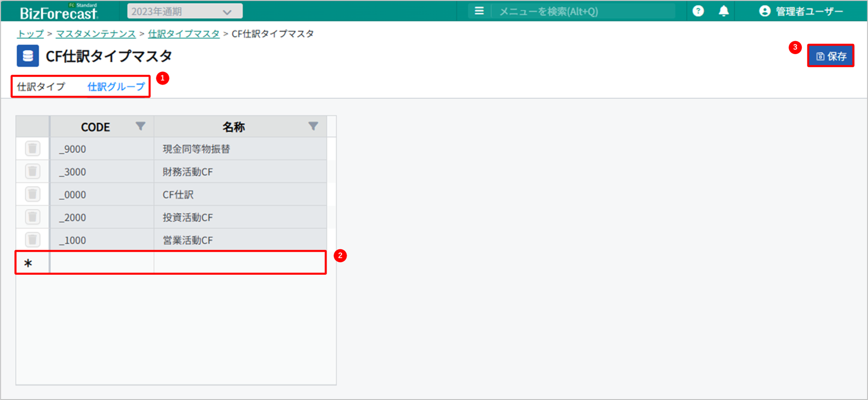This screenshot has width=868, height=400.
Task: Click the hamburger menu icon
Action: pyautogui.click(x=479, y=11)
